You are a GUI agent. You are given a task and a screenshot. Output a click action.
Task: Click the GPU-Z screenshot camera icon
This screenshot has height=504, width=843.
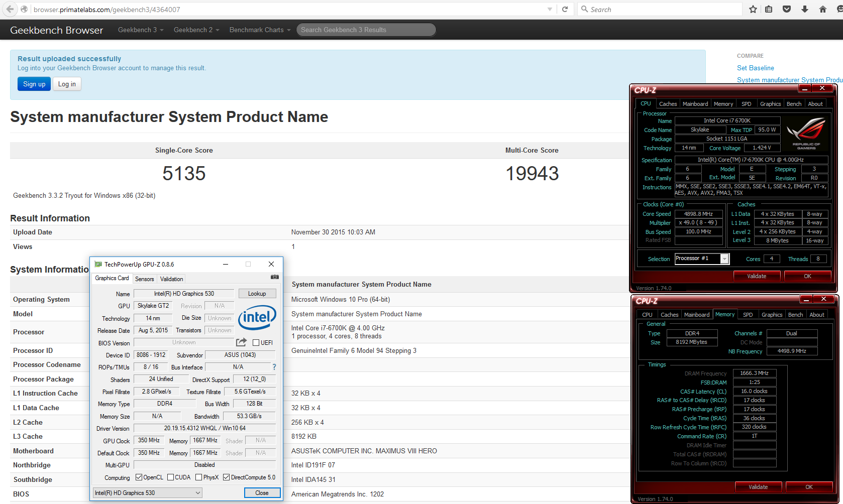pyautogui.click(x=274, y=277)
